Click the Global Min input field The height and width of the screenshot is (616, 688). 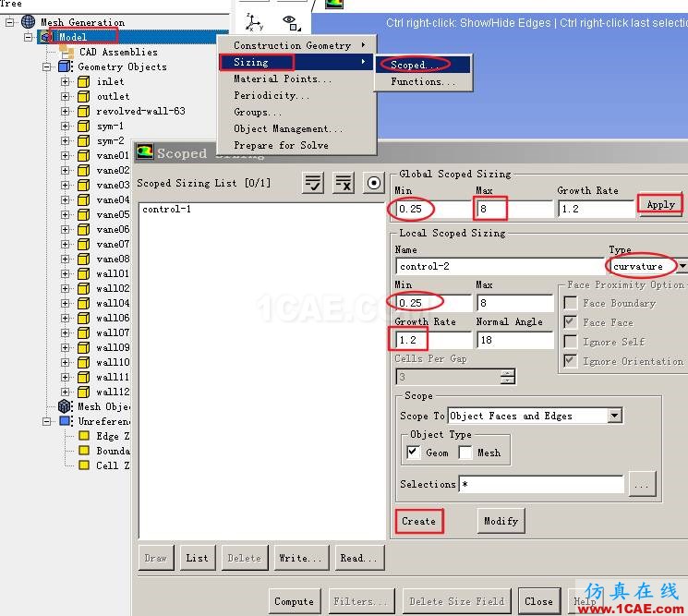433,209
